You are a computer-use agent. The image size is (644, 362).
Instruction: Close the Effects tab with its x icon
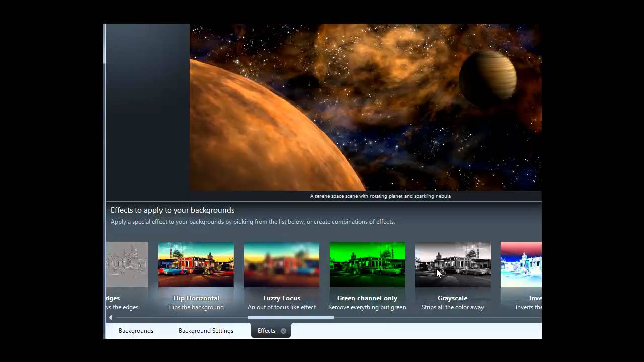tap(283, 331)
